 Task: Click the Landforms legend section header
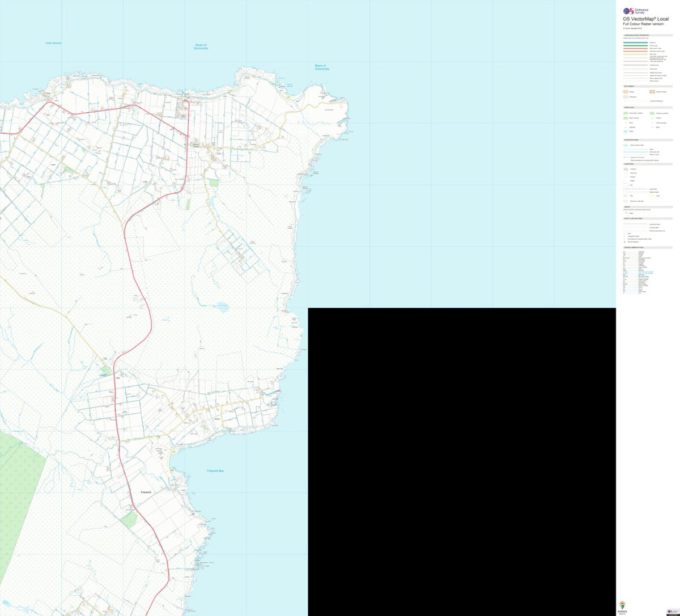point(647,164)
